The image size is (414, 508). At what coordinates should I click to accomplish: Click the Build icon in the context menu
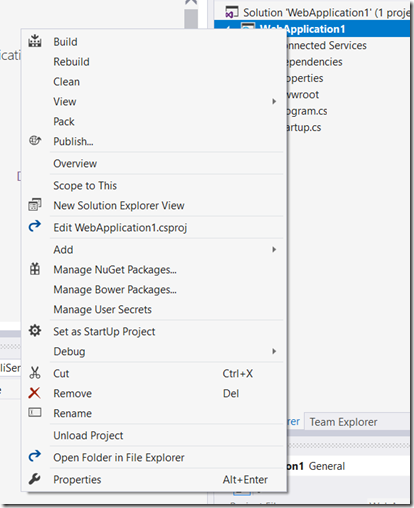pos(35,41)
